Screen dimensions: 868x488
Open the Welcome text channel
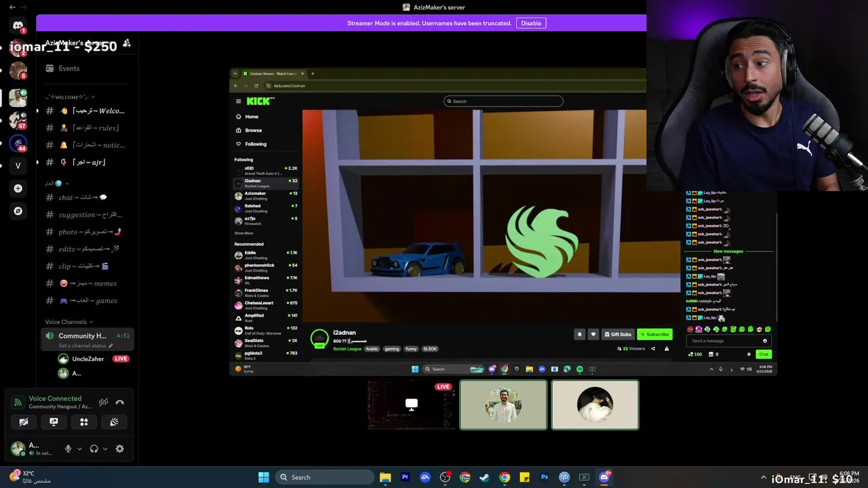point(87,110)
